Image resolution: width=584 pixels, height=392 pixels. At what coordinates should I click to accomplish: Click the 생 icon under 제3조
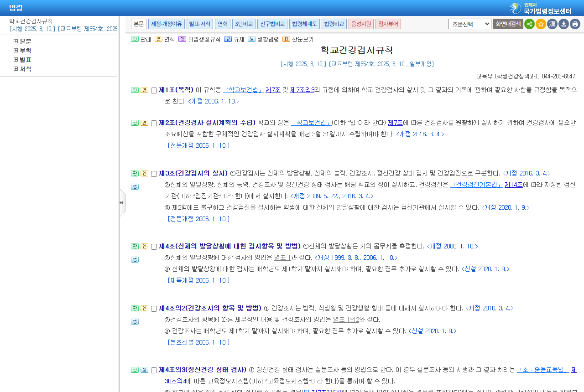[135, 186]
